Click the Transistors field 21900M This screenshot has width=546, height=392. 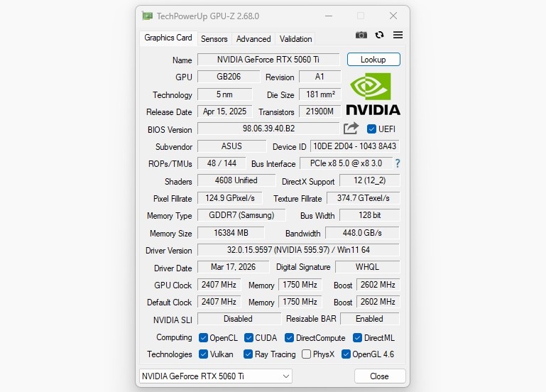(320, 111)
